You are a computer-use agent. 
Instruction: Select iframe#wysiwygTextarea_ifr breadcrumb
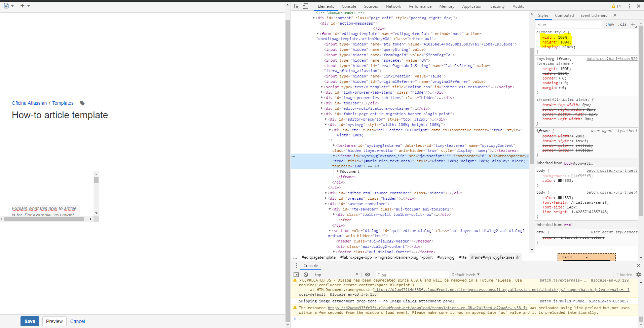pos(495,257)
